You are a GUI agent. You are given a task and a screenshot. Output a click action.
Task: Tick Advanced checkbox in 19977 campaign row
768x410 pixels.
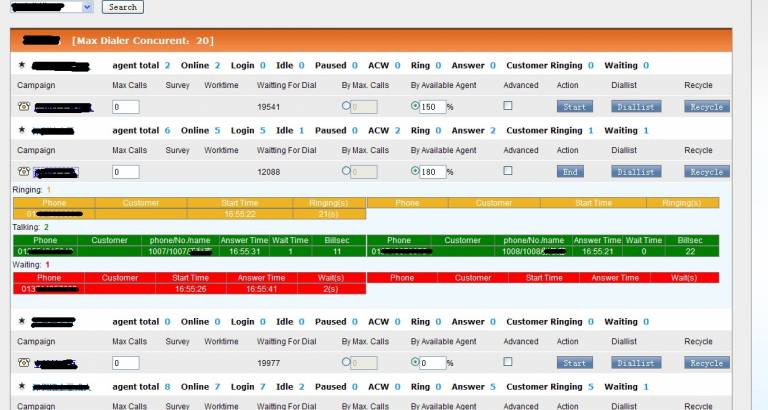coord(508,362)
